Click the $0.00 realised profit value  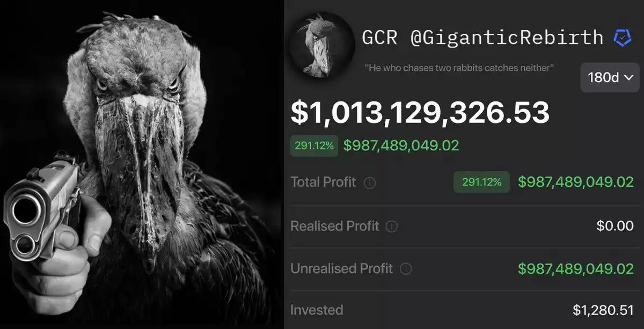pos(615,226)
